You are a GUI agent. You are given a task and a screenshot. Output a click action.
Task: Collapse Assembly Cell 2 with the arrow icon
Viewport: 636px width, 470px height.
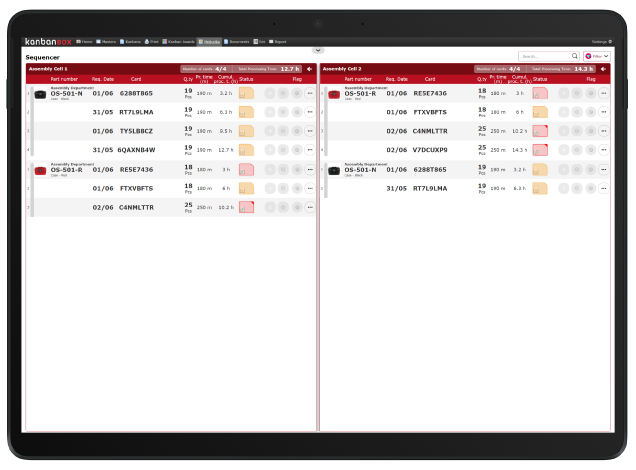point(603,69)
